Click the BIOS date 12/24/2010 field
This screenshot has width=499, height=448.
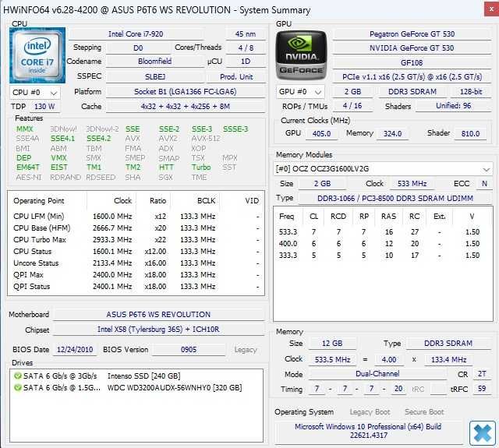[x=75, y=350]
